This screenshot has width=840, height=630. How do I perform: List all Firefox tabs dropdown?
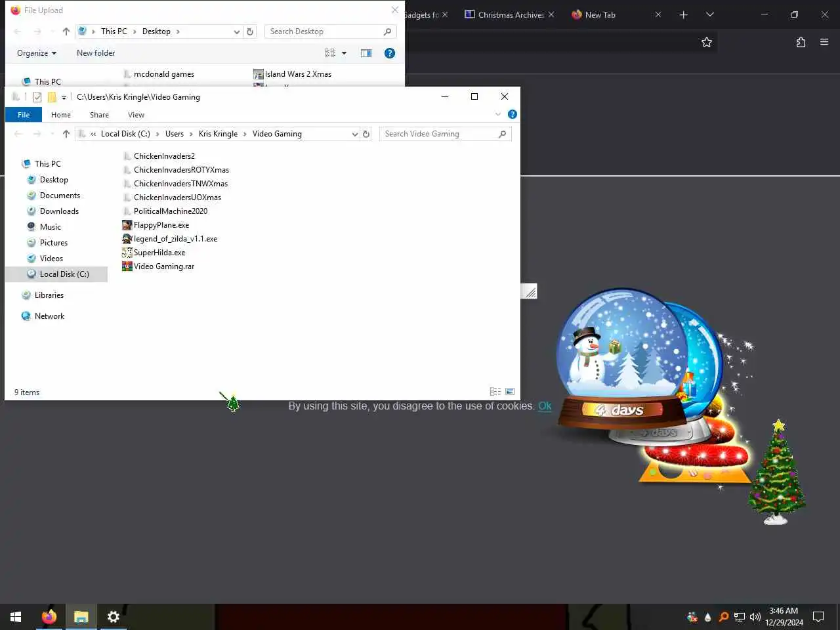click(710, 14)
